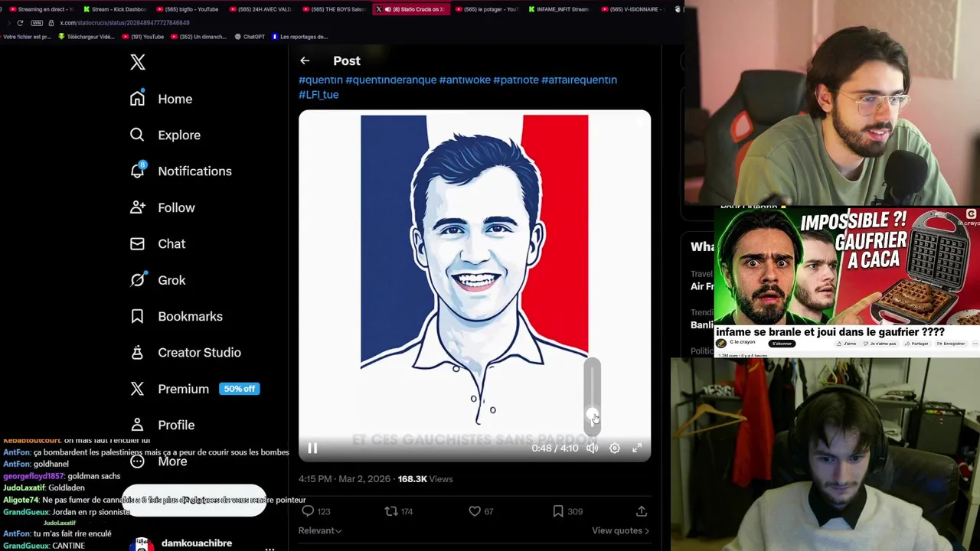This screenshot has height=551, width=980.
Task: Switch to INFAME_INFIT Stream tab
Action: [559, 9]
